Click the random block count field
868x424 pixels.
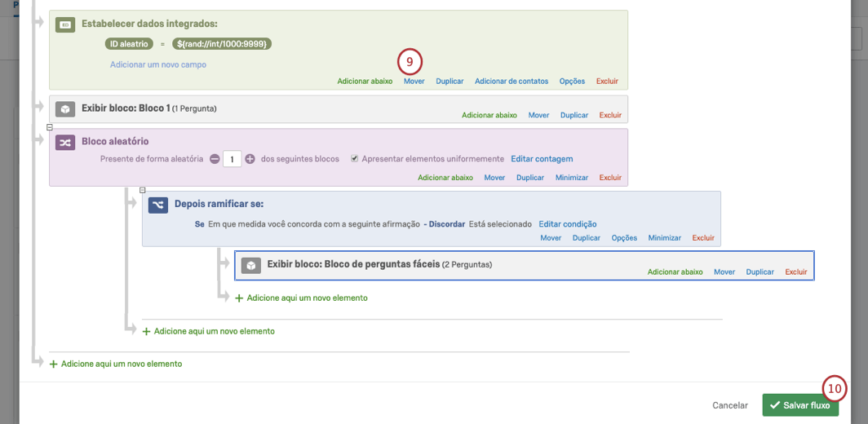point(232,160)
